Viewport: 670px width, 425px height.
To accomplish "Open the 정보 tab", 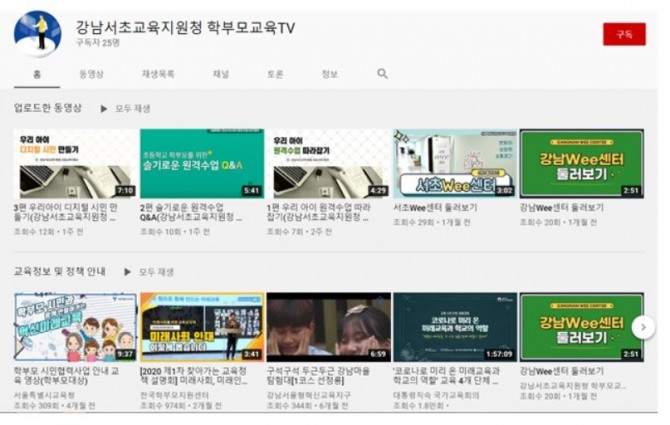I will point(329,74).
